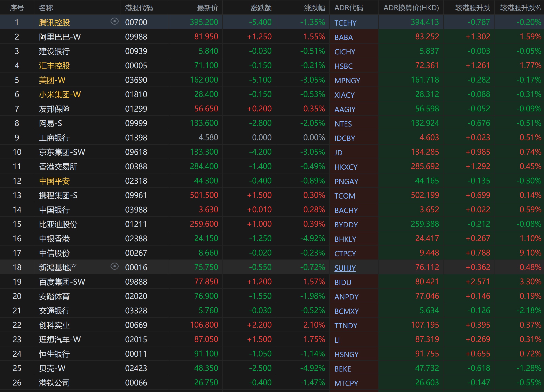Viewport: 544px width, 392px height.
Task: Open the underlined SUHJY ADR link
Action: [x=345, y=268]
